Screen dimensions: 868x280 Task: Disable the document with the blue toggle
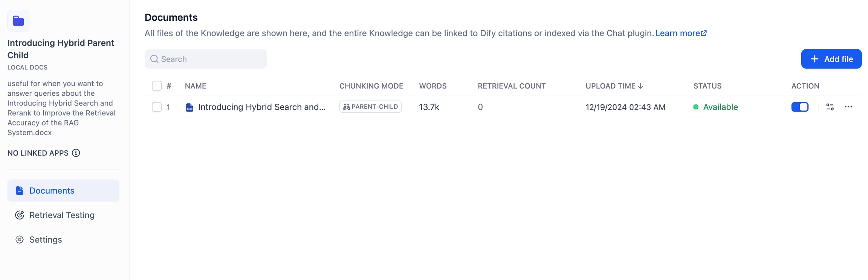[800, 107]
